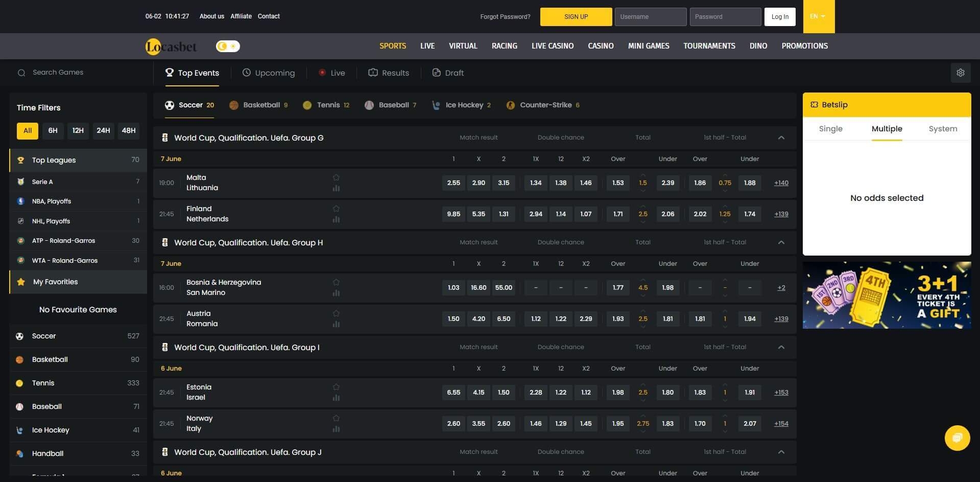The width and height of the screenshot is (980, 482).
Task: Click the star icon for Norway vs Italy
Action: click(x=336, y=418)
